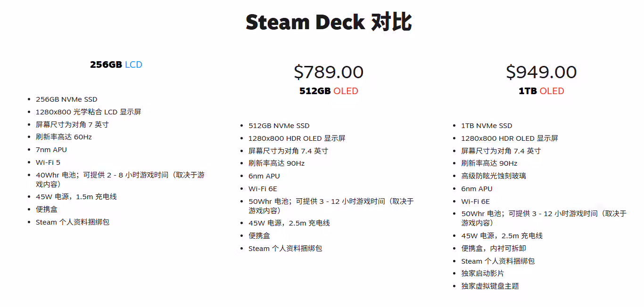
Task: Click the $949.00 price
Action: click(x=541, y=72)
